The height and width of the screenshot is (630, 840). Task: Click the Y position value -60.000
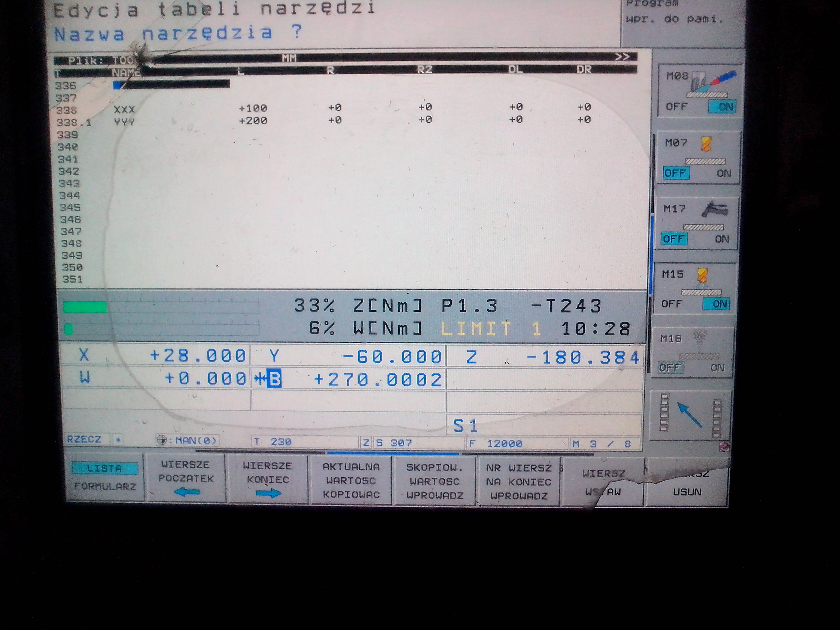tap(392, 357)
